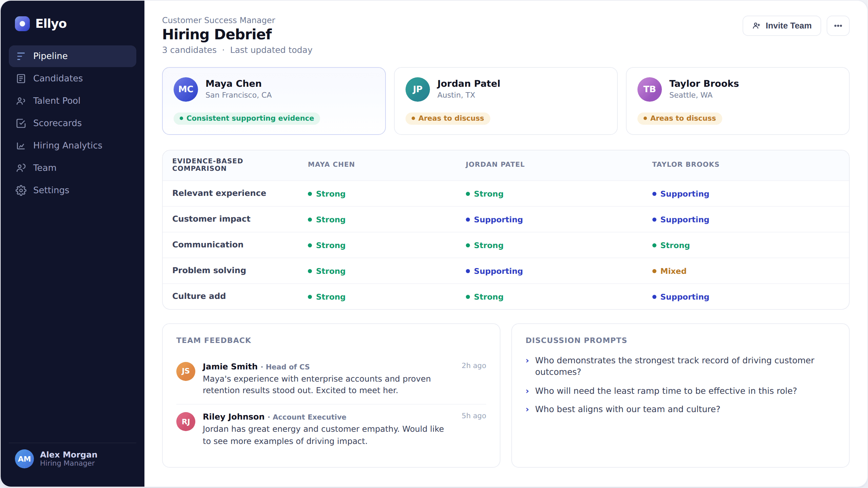Open Settings gear icon
868x488 pixels.
coord(21,190)
